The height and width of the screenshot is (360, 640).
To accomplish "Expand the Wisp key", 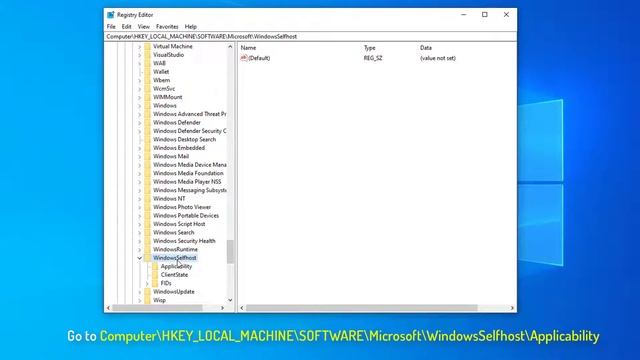I will [140, 300].
